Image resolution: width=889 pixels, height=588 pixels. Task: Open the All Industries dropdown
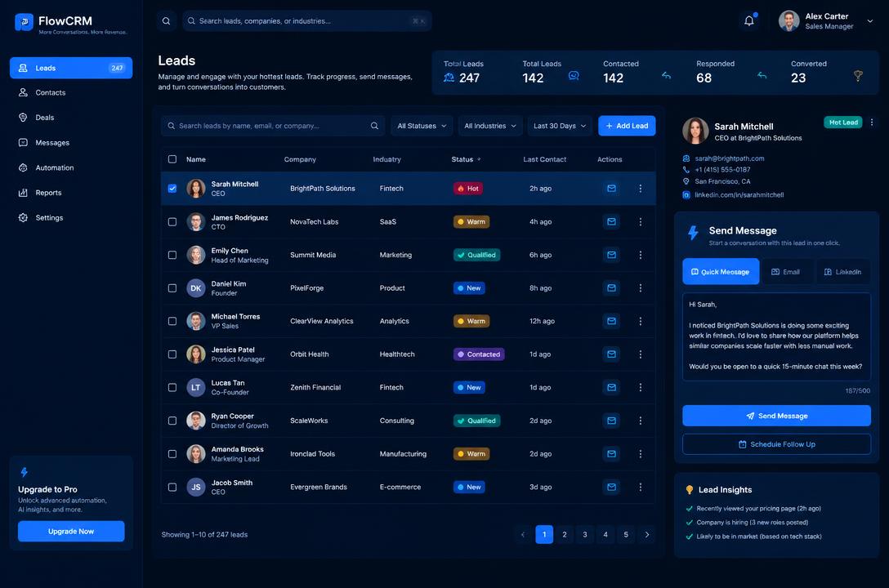pyautogui.click(x=490, y=126)
